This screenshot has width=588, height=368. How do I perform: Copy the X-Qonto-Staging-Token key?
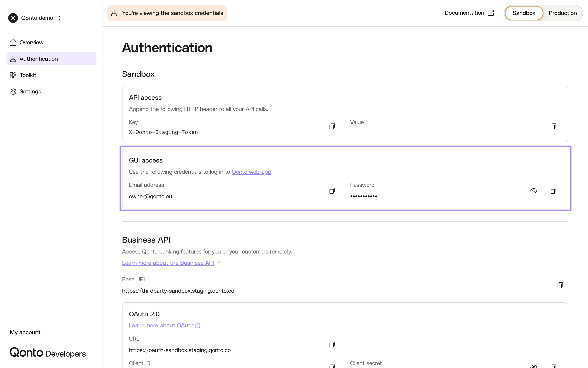point(332,126)
